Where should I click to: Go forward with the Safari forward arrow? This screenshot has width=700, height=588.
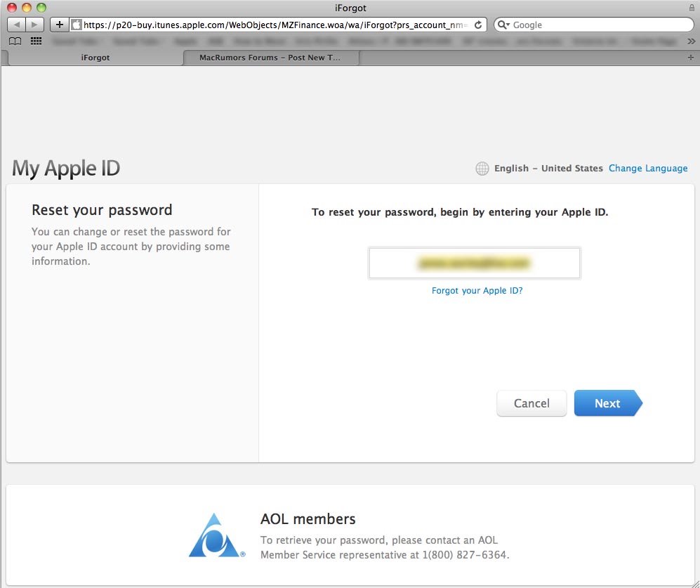click(x=35, y=25)
